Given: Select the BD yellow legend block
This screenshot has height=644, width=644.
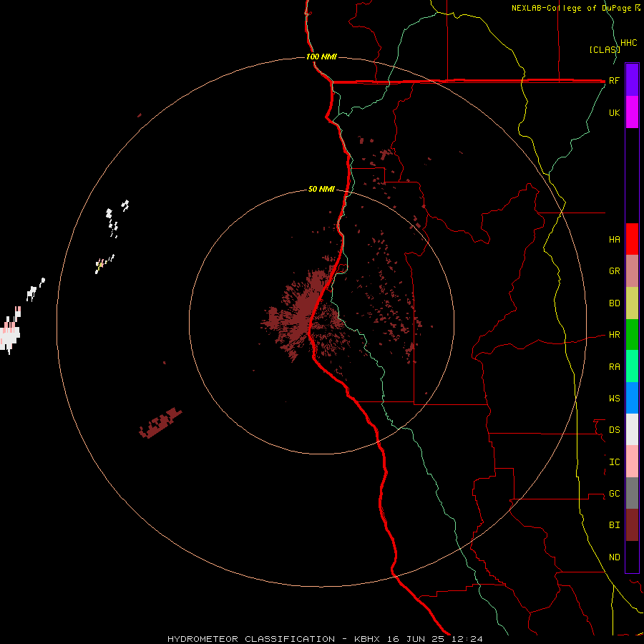Looking at the screenshot, I should (632, 303).
